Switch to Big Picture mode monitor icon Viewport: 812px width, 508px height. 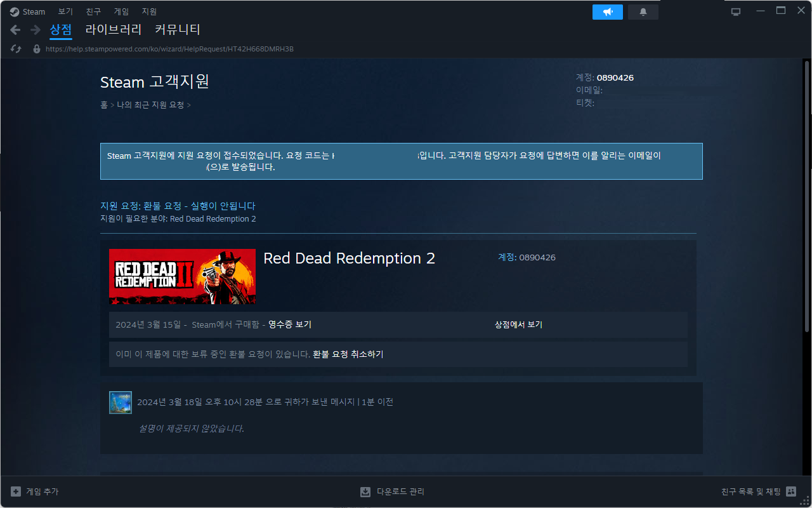point(736,11)
